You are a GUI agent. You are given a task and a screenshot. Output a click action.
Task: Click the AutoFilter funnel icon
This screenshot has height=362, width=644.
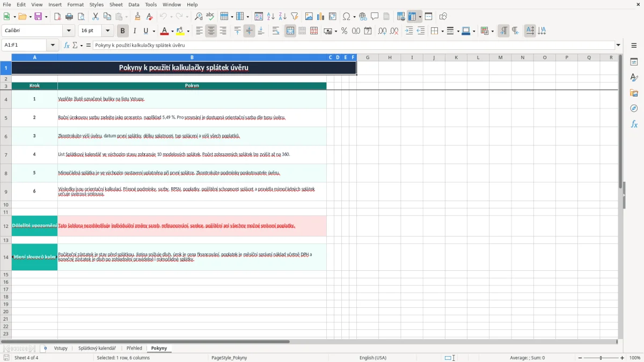294,17
